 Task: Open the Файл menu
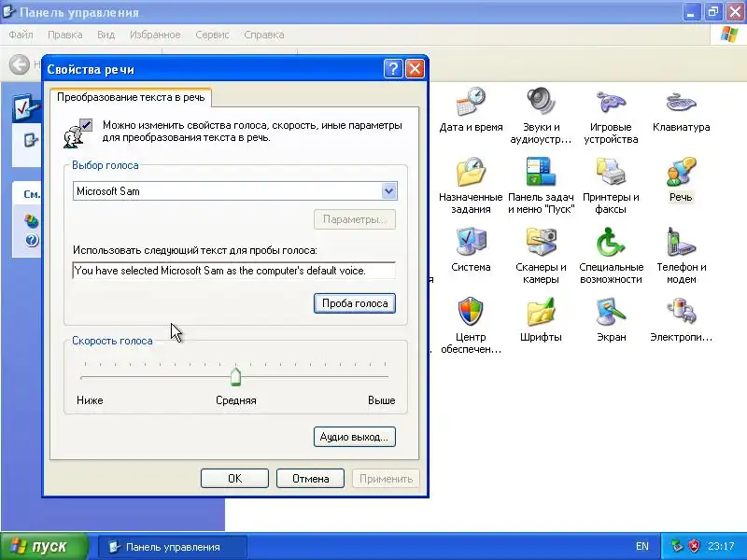21,35
